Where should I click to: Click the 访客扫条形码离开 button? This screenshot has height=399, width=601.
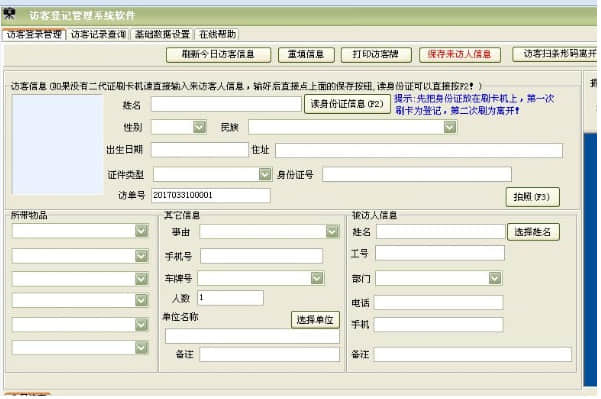[x=556, y=54]
